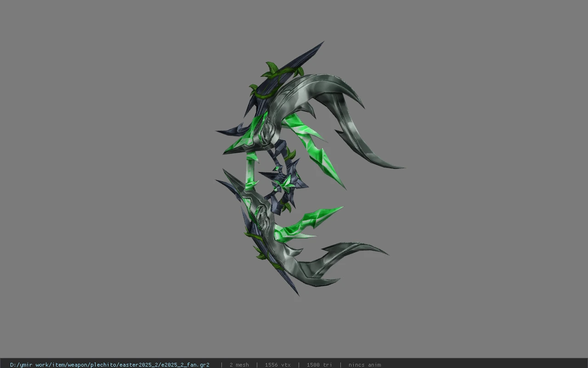The height and width of the screenshot is (368, 588).
Task: Click the "1556 vtx" vertex count
Action: tap(278, 365)
